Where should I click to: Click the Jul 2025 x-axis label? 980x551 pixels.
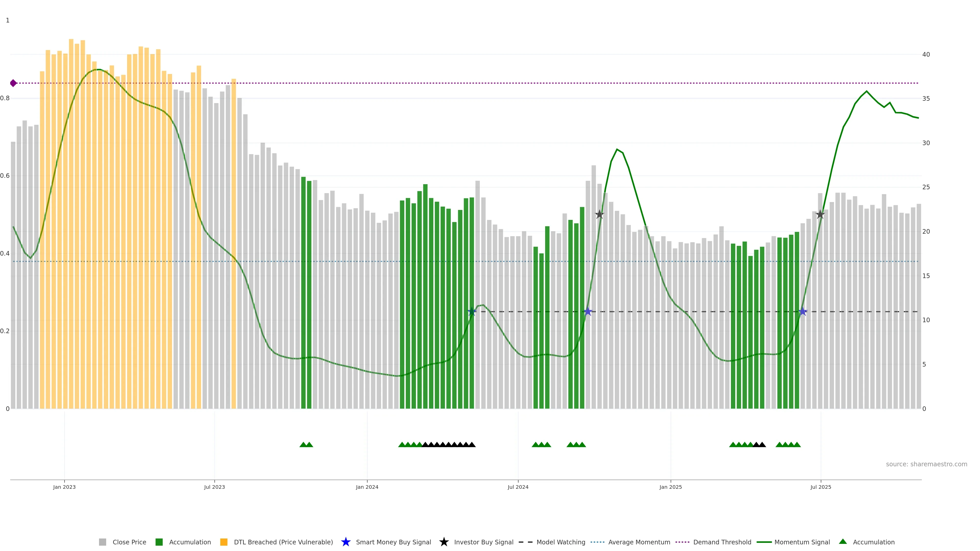point(820,487)
